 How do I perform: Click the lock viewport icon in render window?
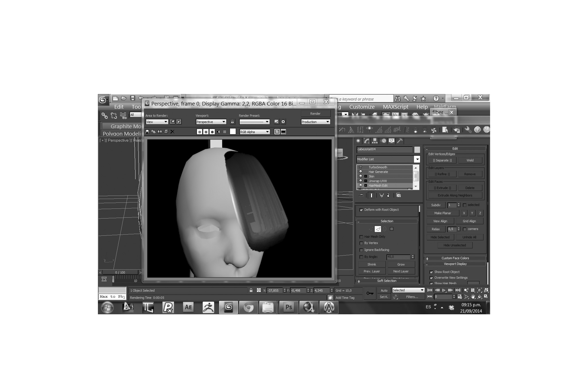[x=232, y=122]
